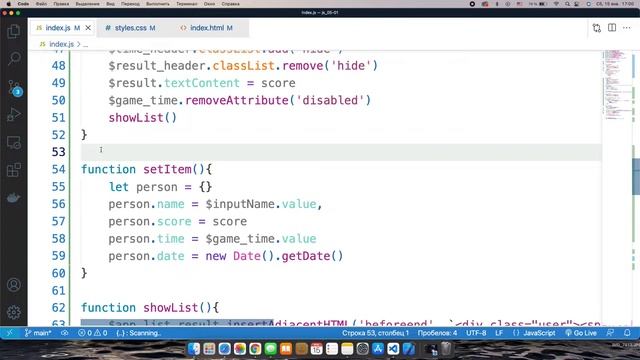Change the end-of-line sequence via LF
Screen dimensions: 640x360
(499, 333)
